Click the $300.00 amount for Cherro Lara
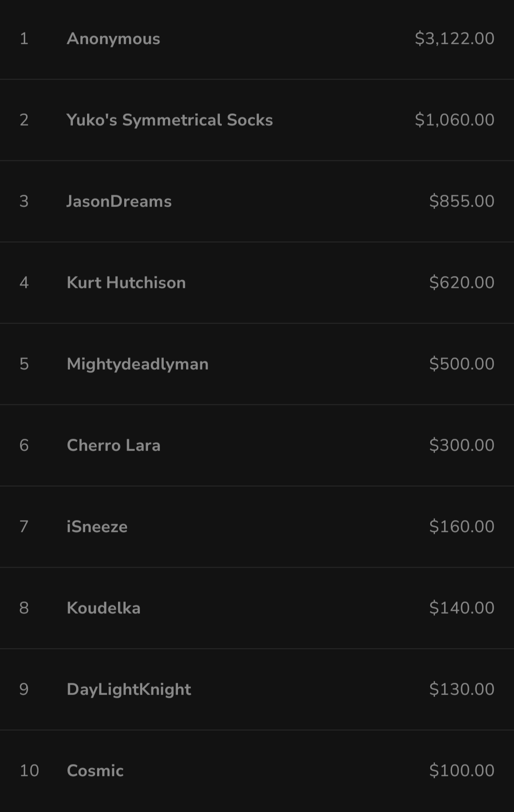Viewport: 514px width, 812px height. point(462,445)
